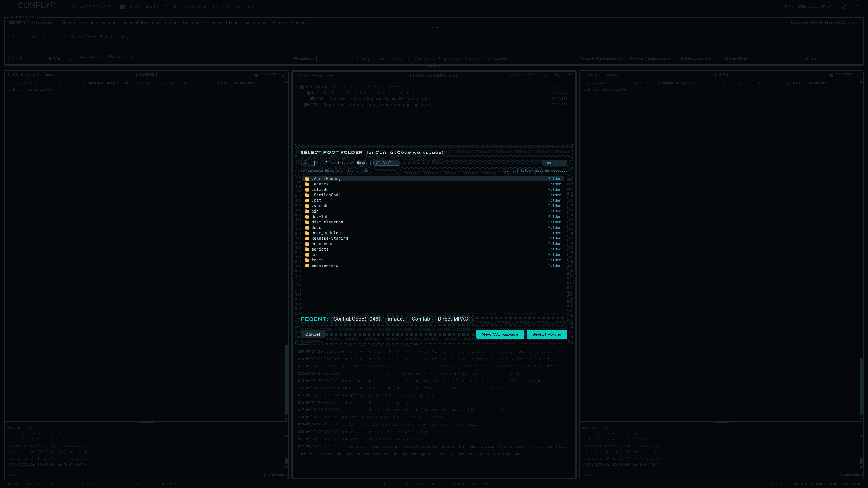Image resolution: width=868 pixels, height=488 pixels.
Task: Jump to Users in breadcrumb path
Action: (342, 163)
